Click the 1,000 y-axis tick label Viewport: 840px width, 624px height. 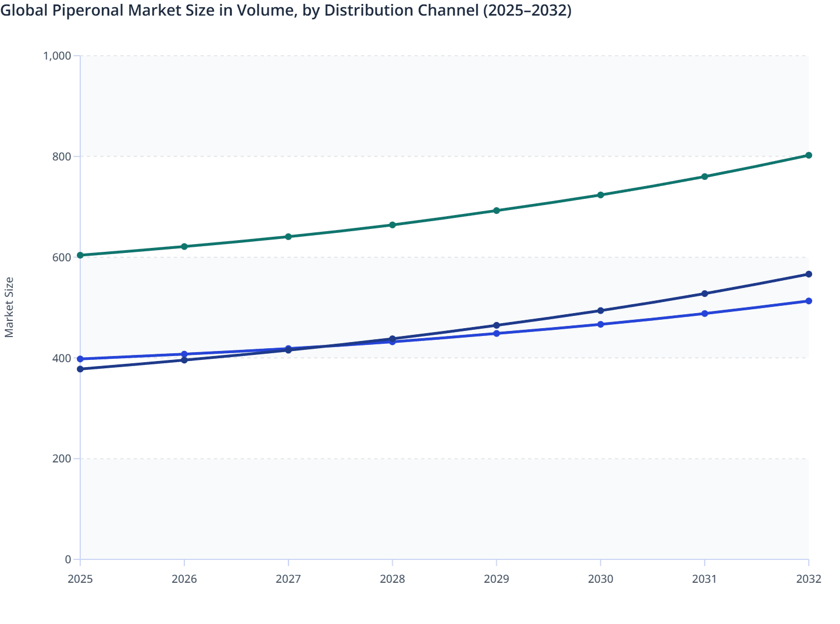[57, 56]
